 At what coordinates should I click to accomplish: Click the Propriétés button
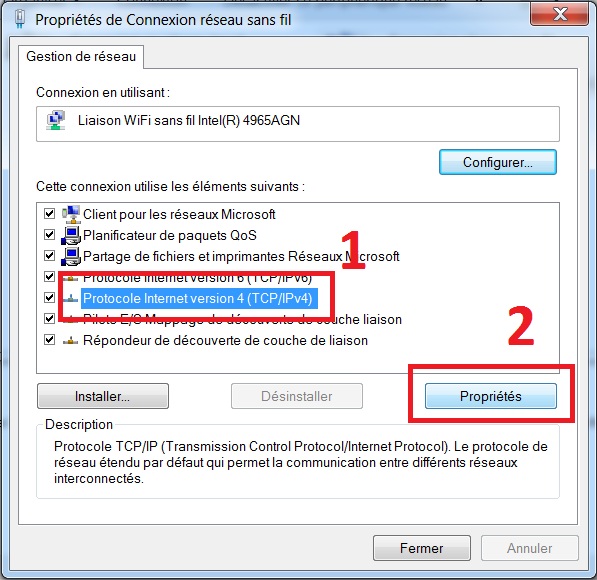[490, 396]
